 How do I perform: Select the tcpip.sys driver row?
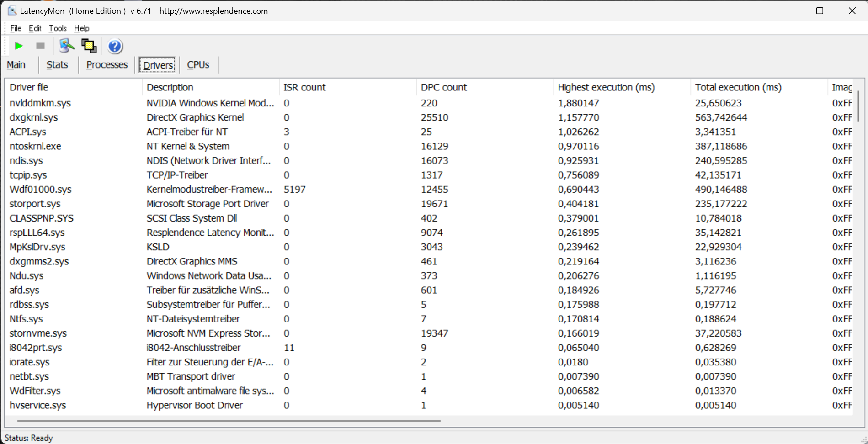point(429,175)
